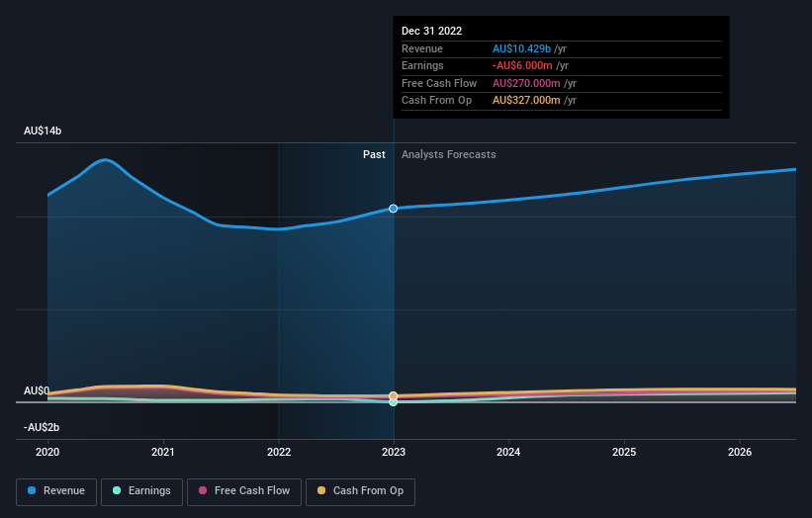Click the 2022 x-axis label

279,452
